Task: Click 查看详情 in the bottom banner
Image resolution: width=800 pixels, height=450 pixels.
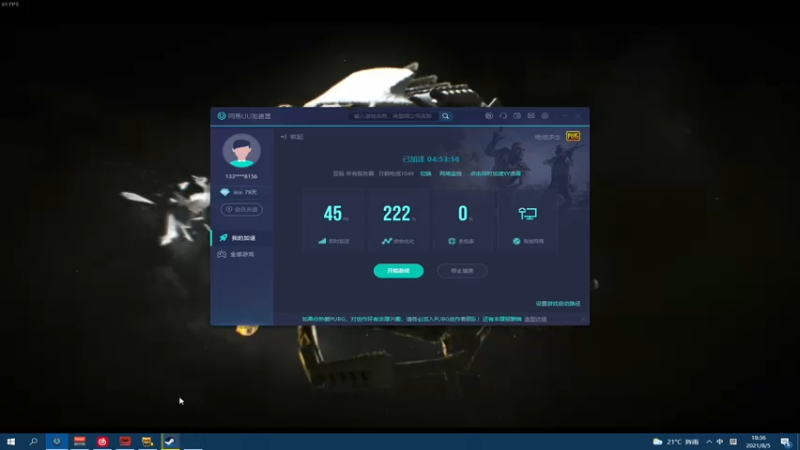Action: [x=535, y=319]
